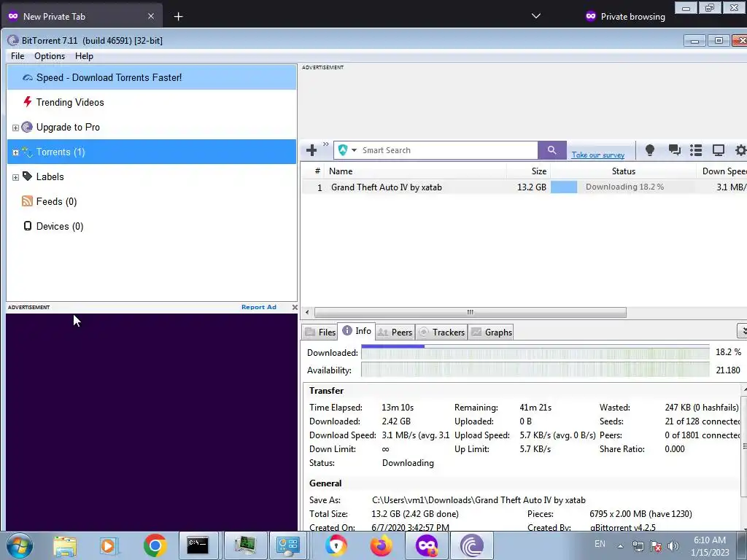Click the BitTorrent taskbar icon
Screen dimensions: 747x560
pyautogui.click(x=472, y=545)
